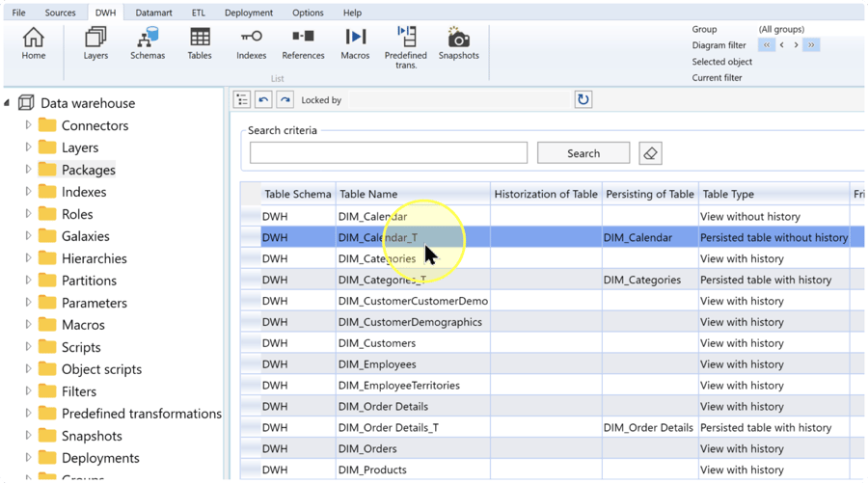Select the DIM_Orders table row
868x483 pixels.
tap(552, 448)
